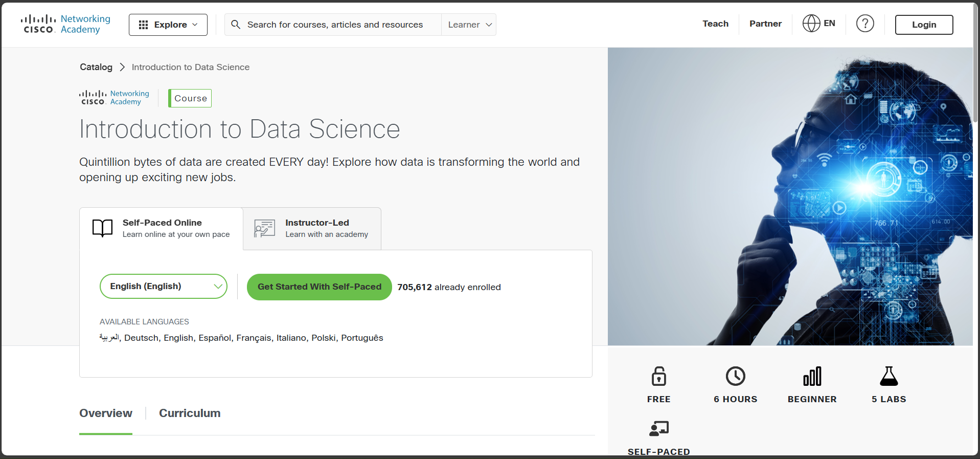Click the book icon beside Self-Paced Online
Screen dimensions: 980x459
[x=102, y=228]
